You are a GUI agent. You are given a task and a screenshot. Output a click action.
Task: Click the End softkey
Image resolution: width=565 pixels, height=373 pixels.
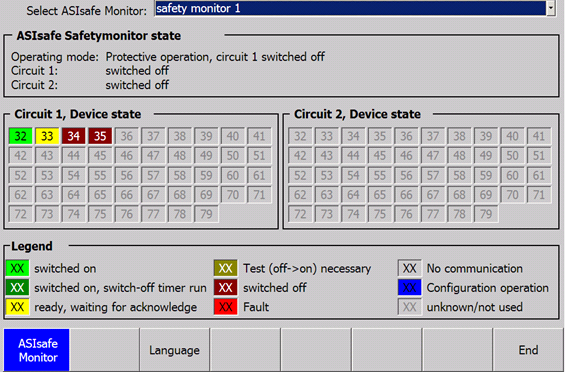(528, 350)
